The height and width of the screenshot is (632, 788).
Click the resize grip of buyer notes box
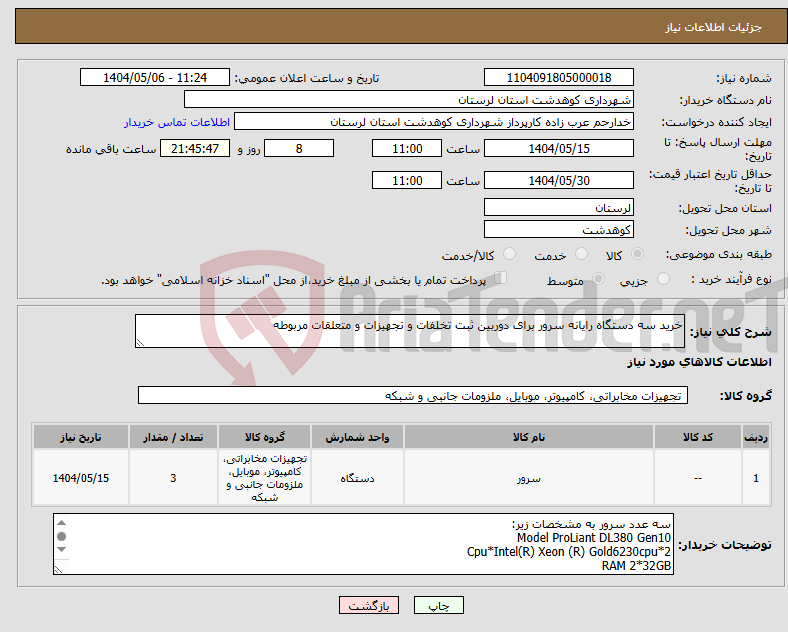pos(59,569)
